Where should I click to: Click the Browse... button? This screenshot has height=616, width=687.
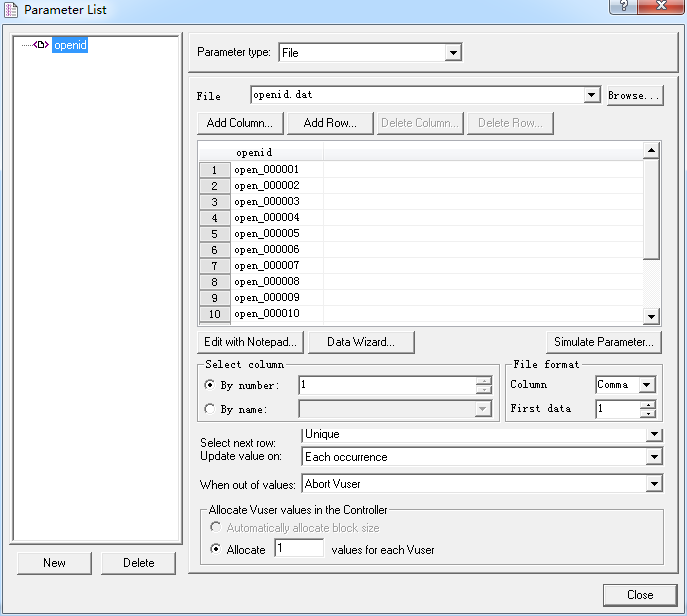(634, 96)
